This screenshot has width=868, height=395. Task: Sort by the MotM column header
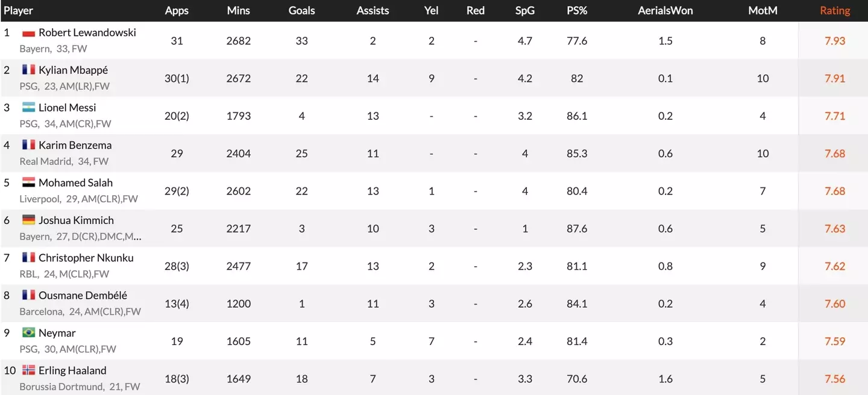[x=763, y=10]
